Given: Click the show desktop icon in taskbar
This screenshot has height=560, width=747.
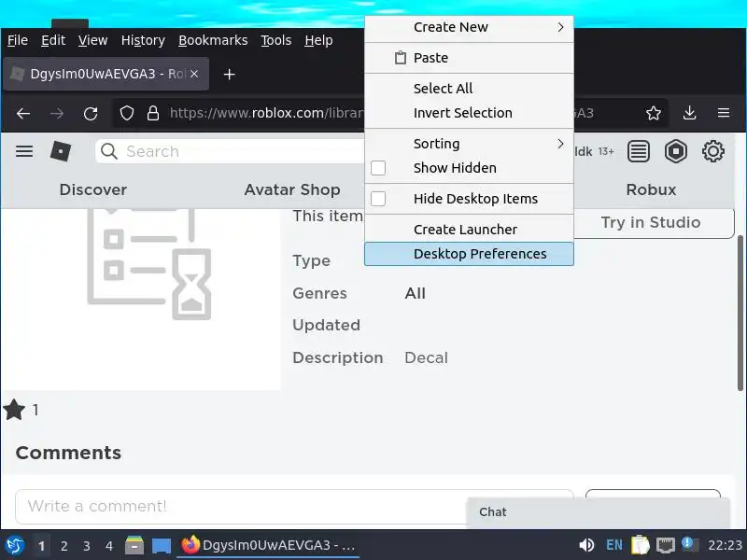Looking at the screenshot, I should pos(162,546).
